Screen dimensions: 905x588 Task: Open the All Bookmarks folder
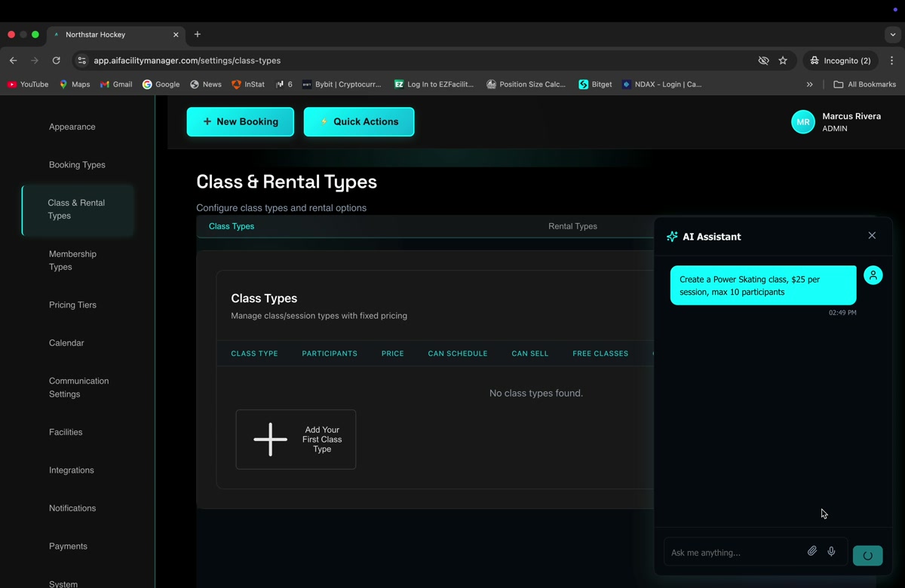pyautogui.click(x=864, y=84)
